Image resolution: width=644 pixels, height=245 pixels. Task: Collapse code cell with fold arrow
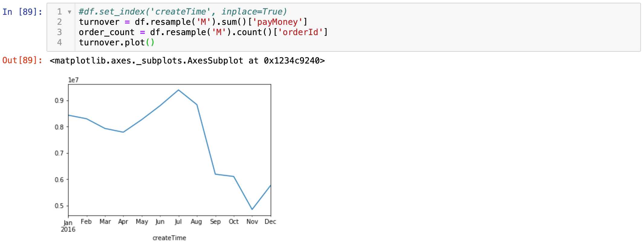(70, 12)
